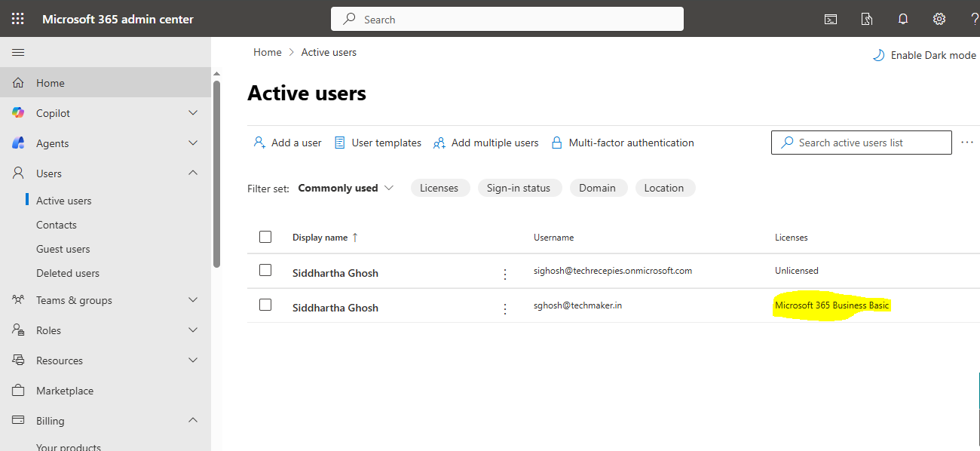Viewport: 980px width, 451px height.
Task: Open Cloud Shell terminal icon
Action: pos(830,19)
